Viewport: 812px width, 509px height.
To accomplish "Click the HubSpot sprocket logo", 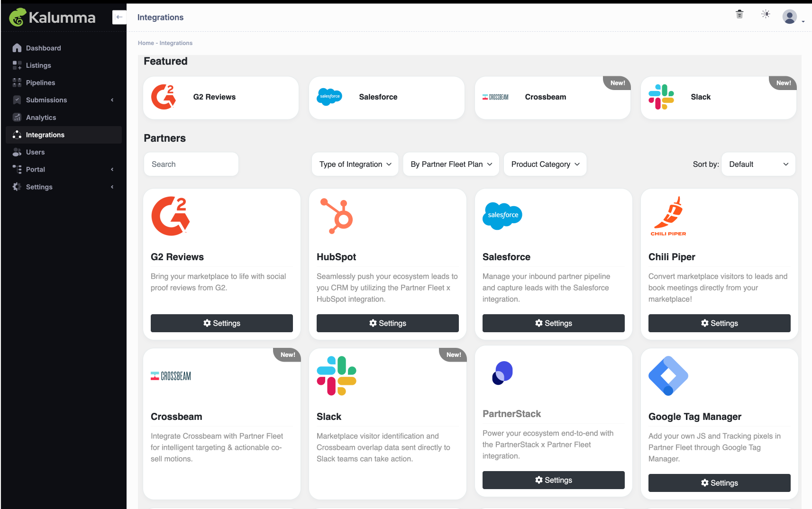I will [x=337, y=216].
